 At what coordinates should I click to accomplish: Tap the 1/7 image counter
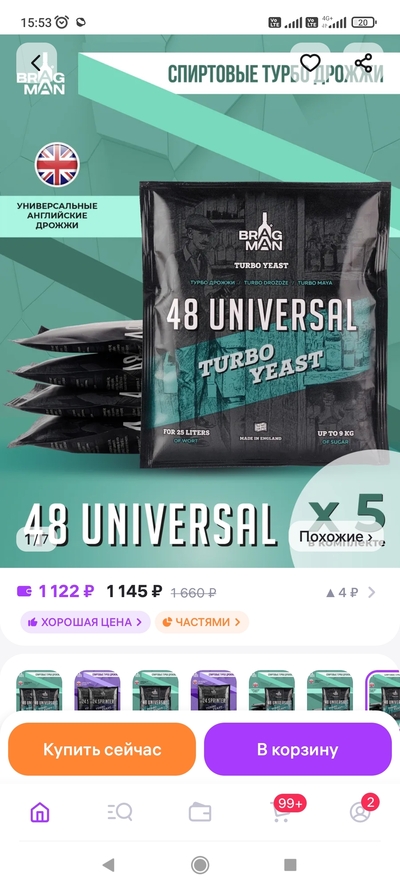point(36,539)
